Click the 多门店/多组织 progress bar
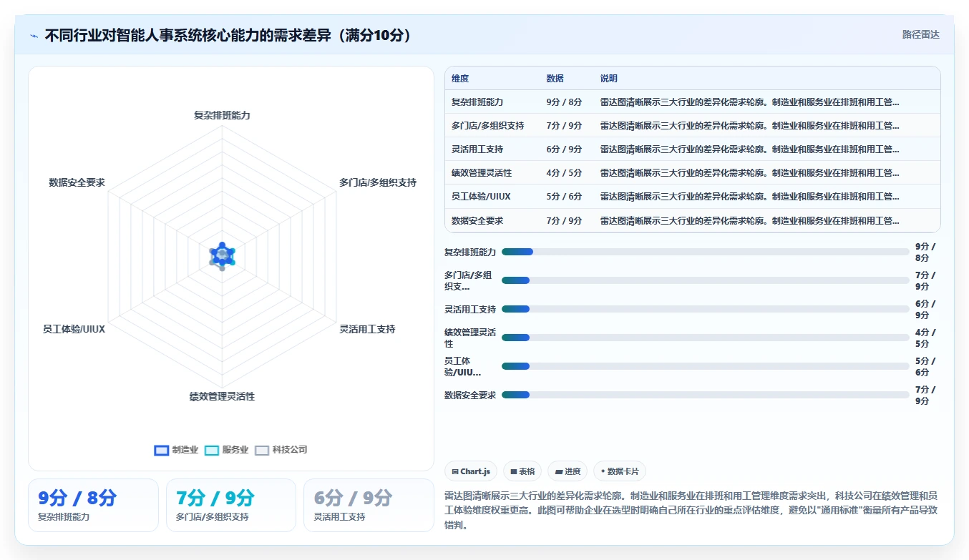The height and width of the screenshot is (560, 969). tap(705, 280)
